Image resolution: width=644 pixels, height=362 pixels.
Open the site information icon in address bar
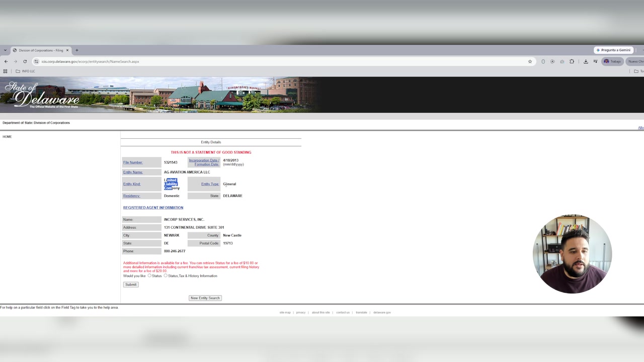(x=36, y=61)
